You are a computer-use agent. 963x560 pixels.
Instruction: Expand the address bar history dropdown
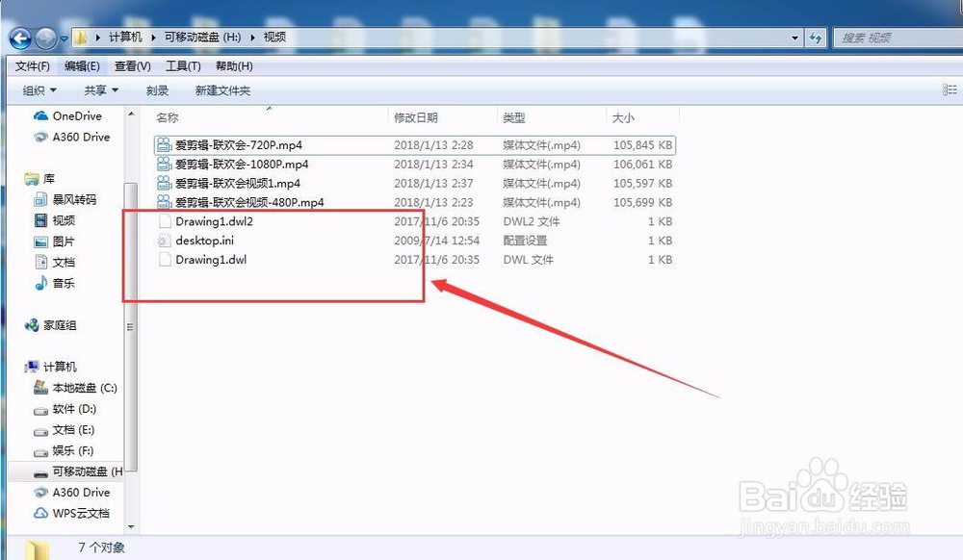tap(794, 38)
